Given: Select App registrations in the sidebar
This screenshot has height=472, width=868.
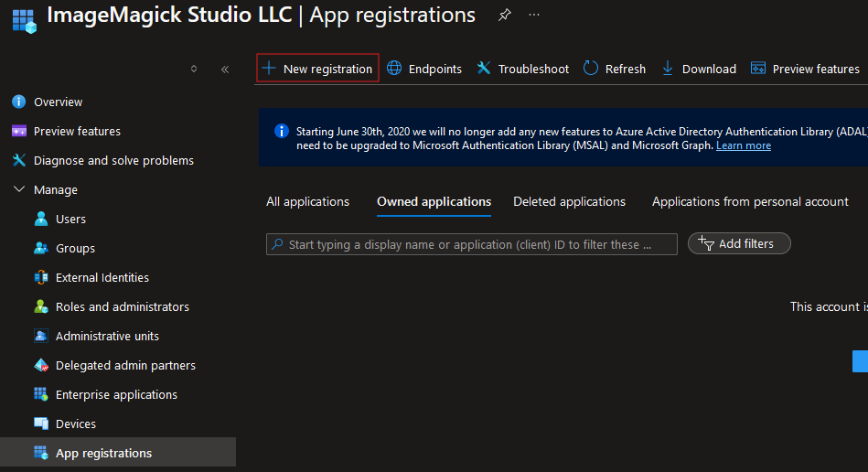Looking at the screenshot, I should pyautogui.click(x=118, y=453).
